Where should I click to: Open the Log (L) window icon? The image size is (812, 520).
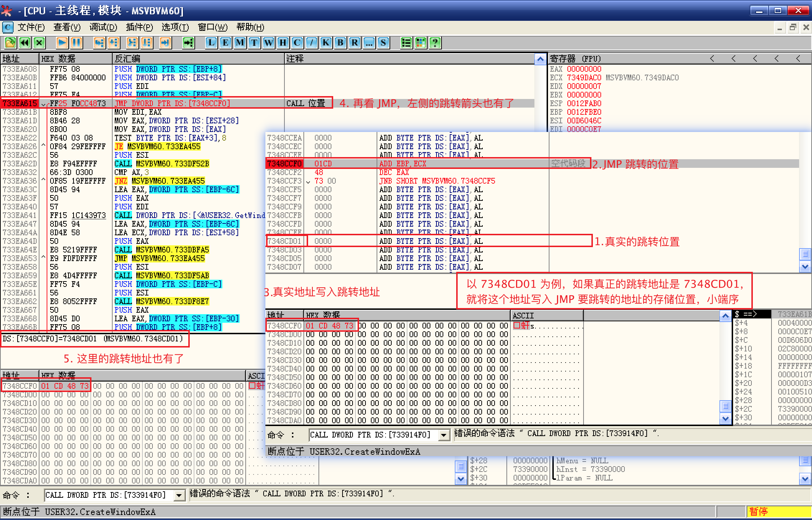tap(211, 43)
